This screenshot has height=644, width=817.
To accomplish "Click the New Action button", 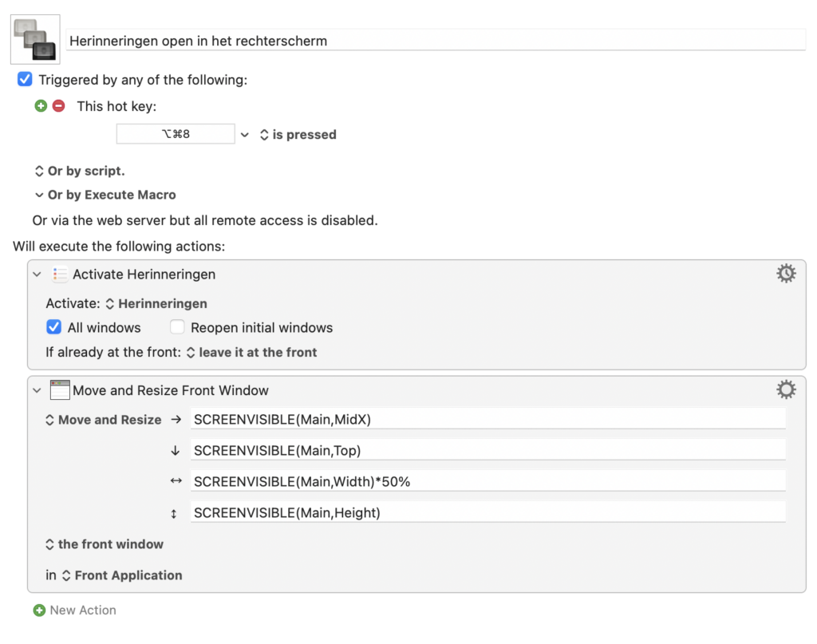I will tap(82, 610).
